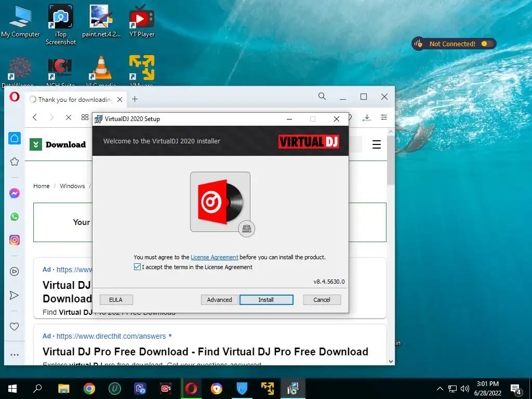Open Opera sidebar flow send icon

point(14,295)
